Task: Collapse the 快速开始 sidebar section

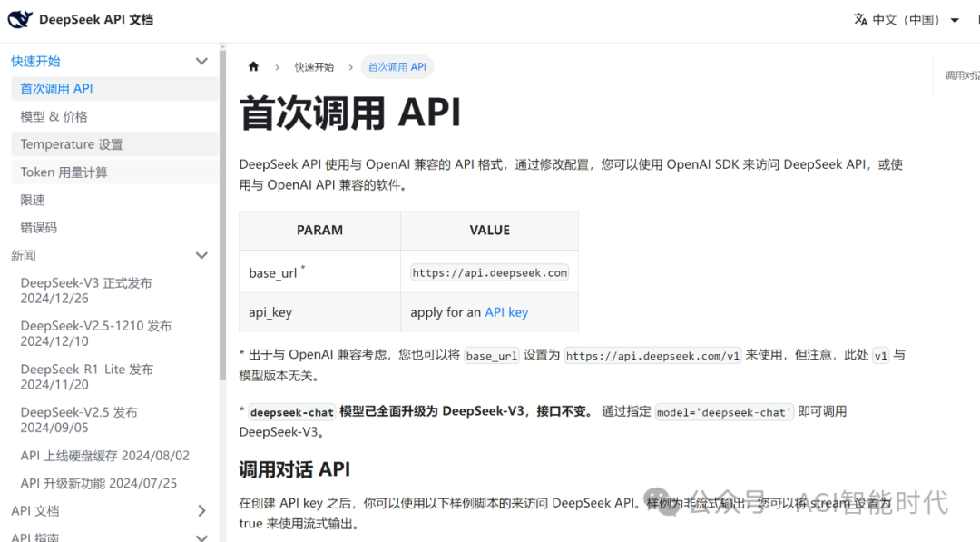Action: pos(201,61)
